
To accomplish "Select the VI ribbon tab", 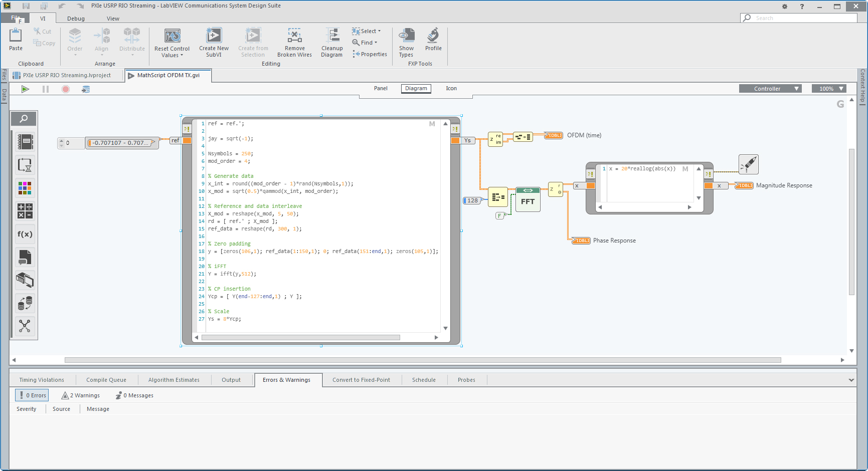I will click(43, 19).
